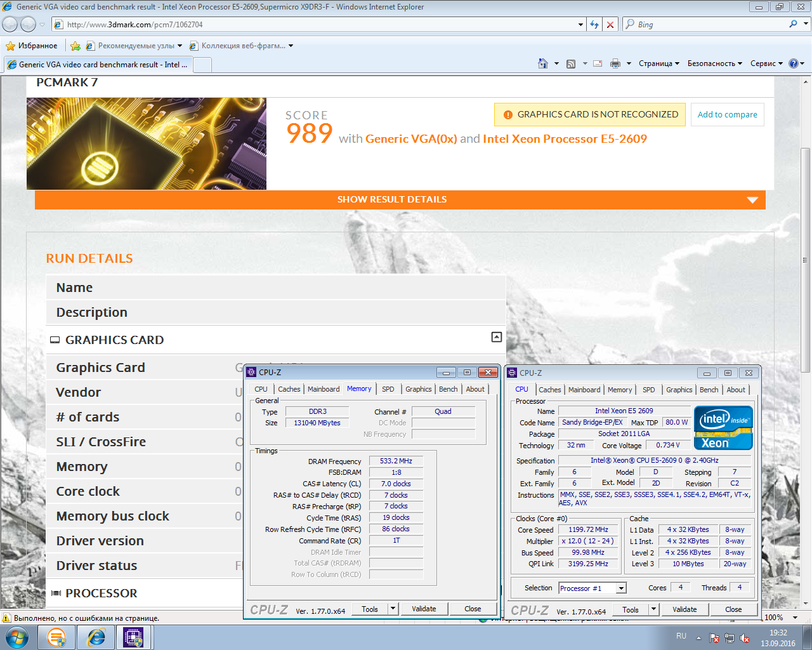Click the IE forward navigation button
812x650 pixels.
coord(28,24)
